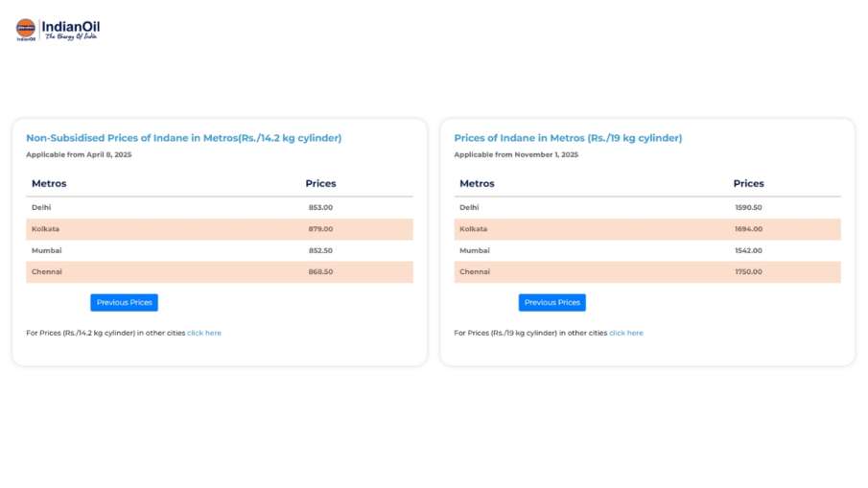Screen dimensions: 868x488
Task: Follow 'click here' link for 19 kg cities
Action: click(x=626, y=333)
